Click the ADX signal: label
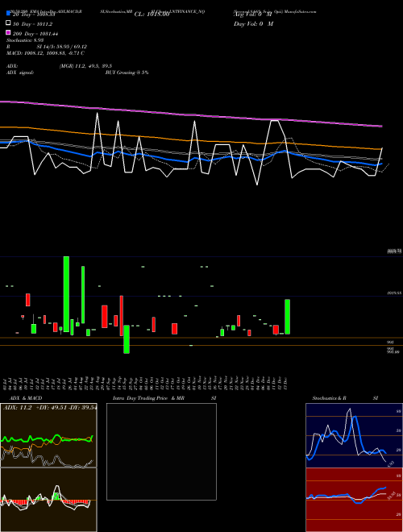Screen dimensions: 403x532 (x=20, y=73)
